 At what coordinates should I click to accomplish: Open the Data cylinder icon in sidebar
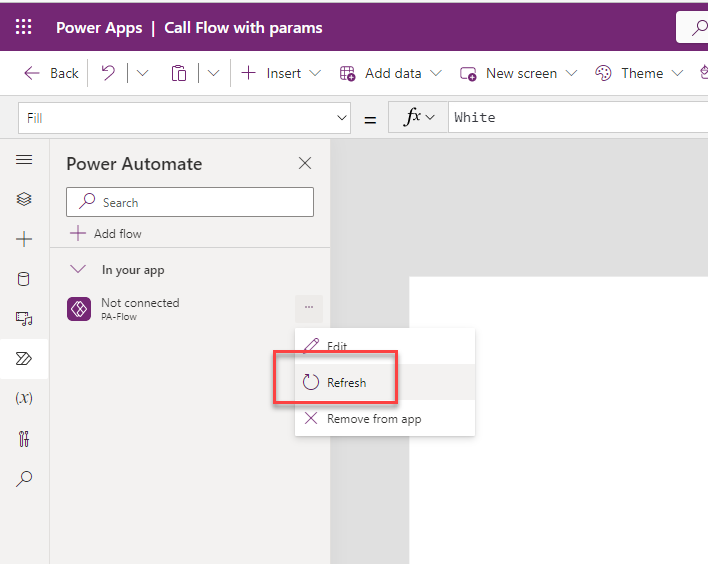pos(24,279)
